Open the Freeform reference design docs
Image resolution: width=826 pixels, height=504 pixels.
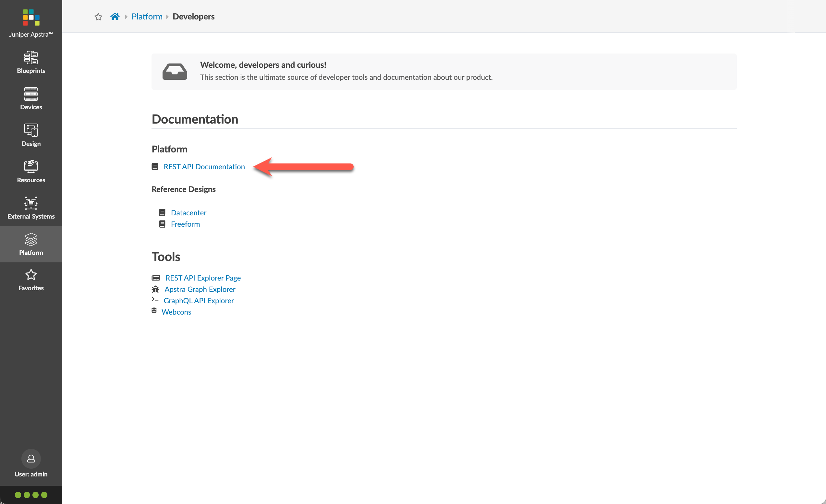(x=185, y=224)
